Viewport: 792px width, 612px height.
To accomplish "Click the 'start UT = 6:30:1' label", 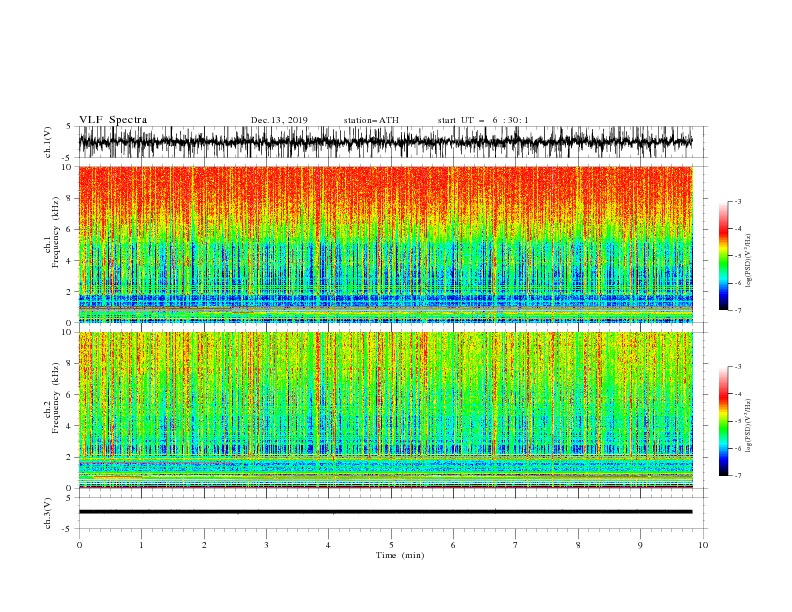I will point(483,120).
